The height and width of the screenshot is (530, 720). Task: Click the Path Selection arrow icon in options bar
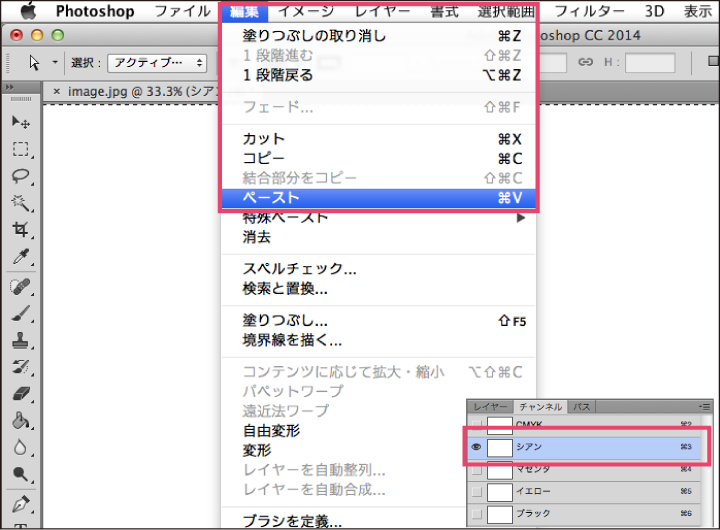(x=34, y=62)
